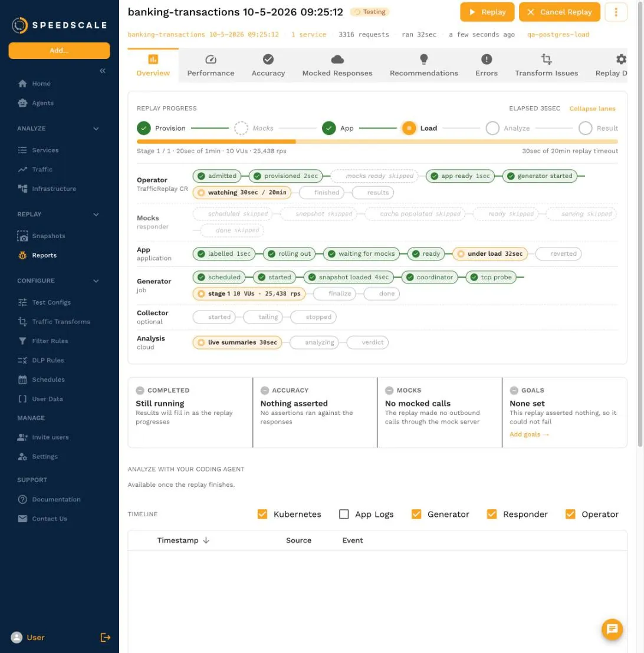This screenshot has height=653, width=644.
Task: Click the log out icon beside User
Action: (106, 637)
